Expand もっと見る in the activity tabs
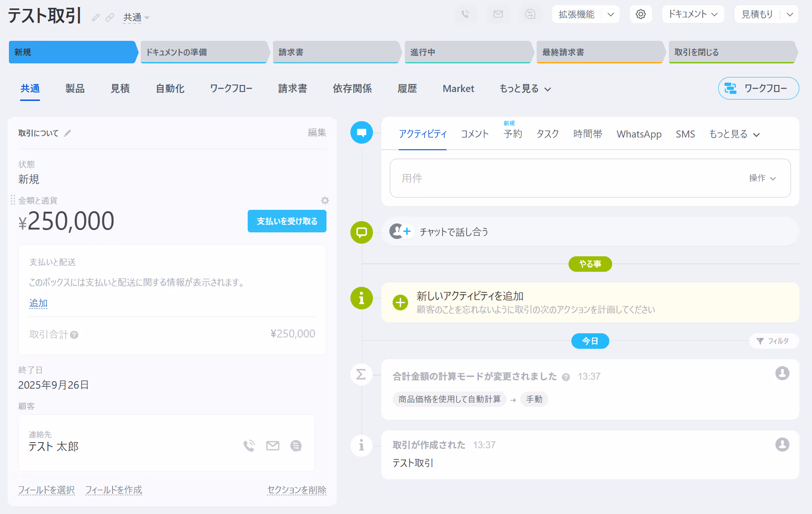This screenshot has height=514, width=812. (x=734, y=134)
